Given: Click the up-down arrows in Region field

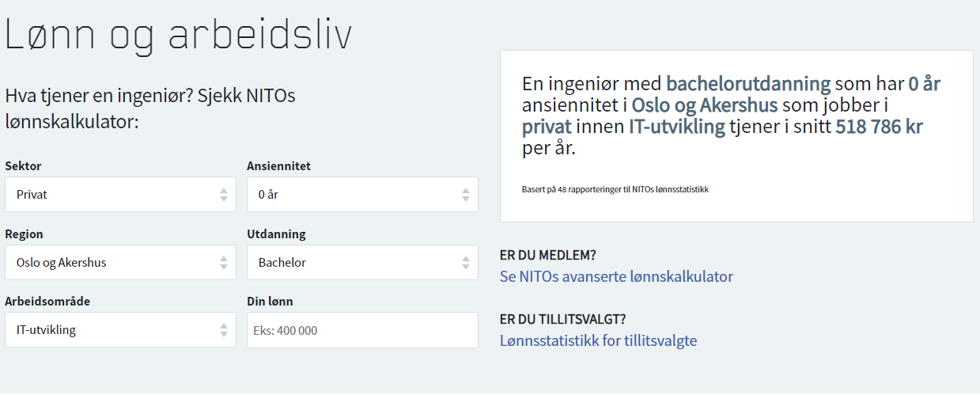Looking at the screenshot, I should pyautogui.click(x=224, y=262).
